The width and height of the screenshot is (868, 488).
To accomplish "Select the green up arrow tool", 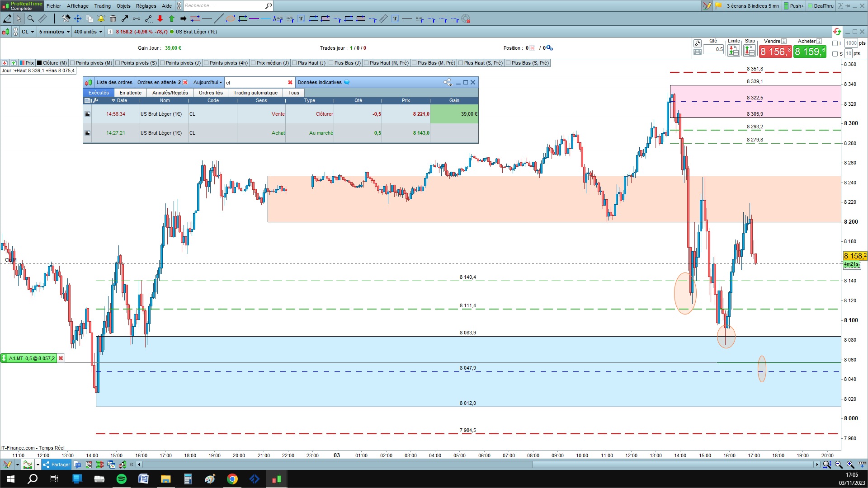I will click(x=172, y=19).
